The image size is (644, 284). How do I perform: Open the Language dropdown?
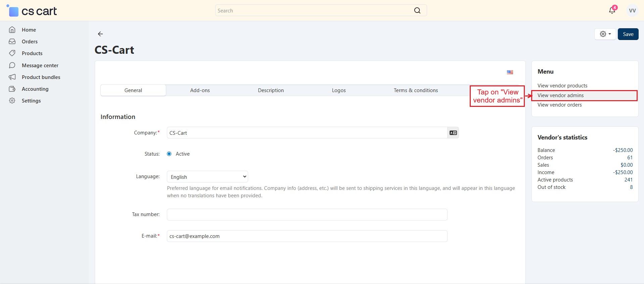pyautogui.click(x=207, y=177)
